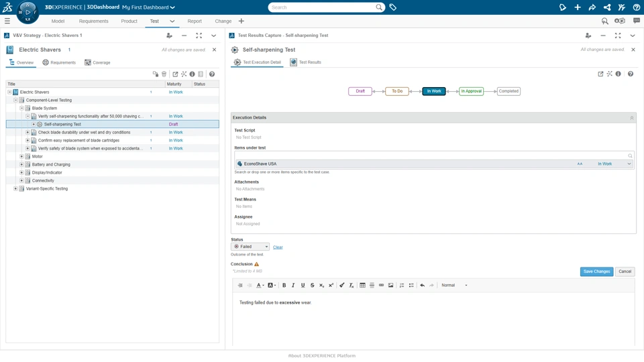The height and width of the screenshot is (362, 644).
Task: Insert an image in Conclusion editor
Action: click(x=390, y=286)
